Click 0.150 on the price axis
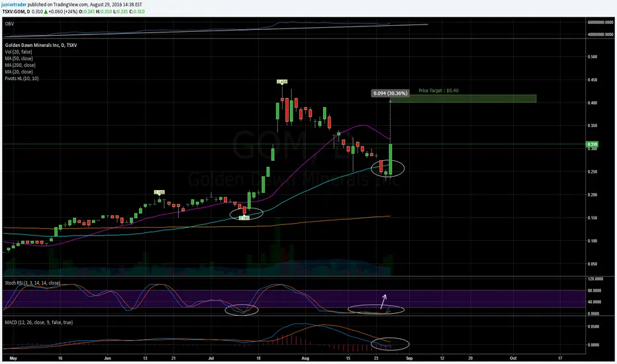 [593, 218]
